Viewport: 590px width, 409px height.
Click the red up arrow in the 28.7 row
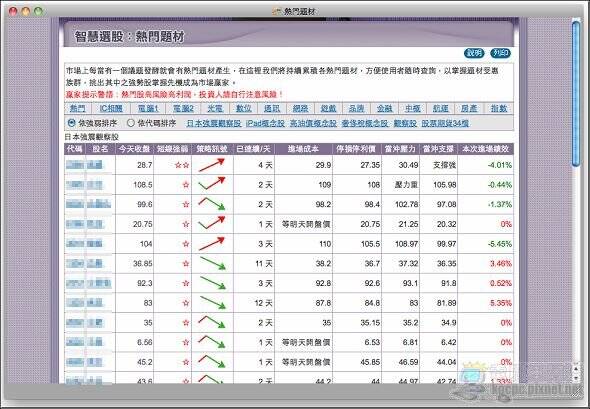click(x=212, y=165)
